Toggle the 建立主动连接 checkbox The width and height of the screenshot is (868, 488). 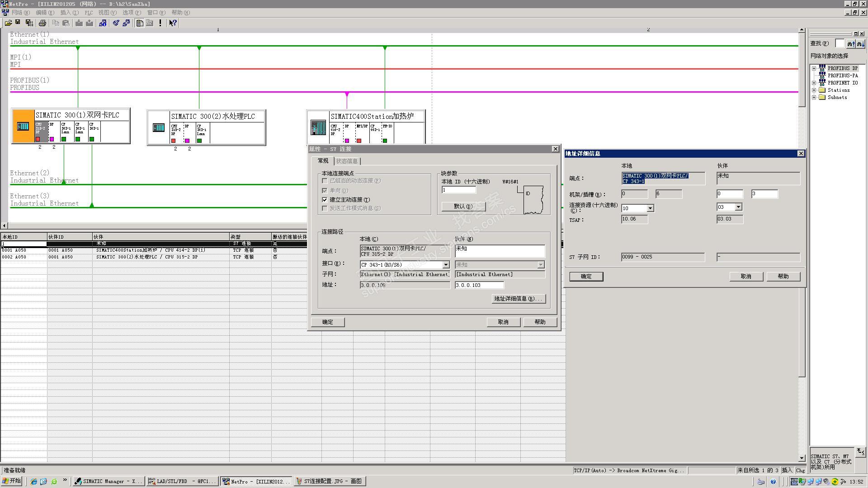point(325,199)
